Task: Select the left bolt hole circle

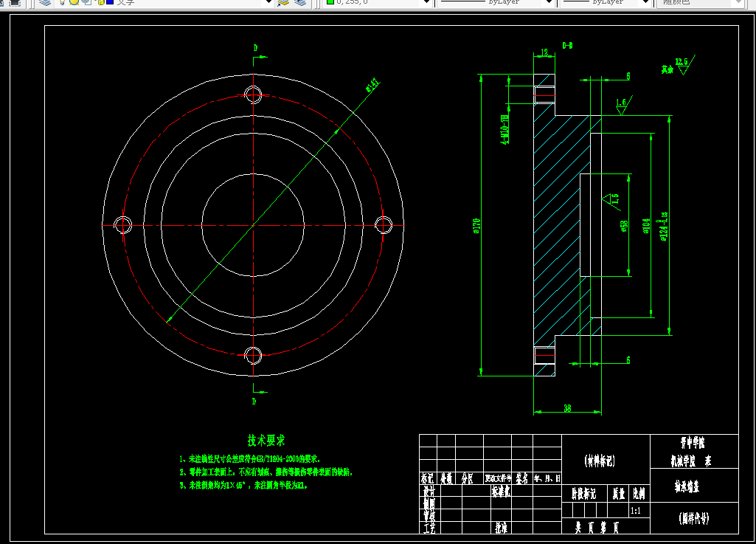Action: click(x=122, y=225)
